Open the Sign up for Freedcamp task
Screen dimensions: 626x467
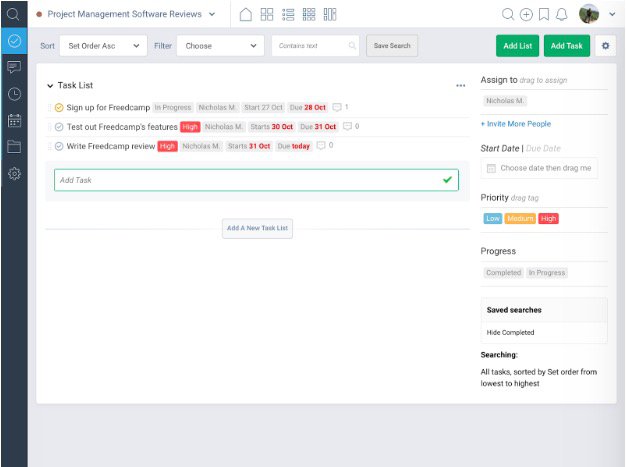[108, 107]
